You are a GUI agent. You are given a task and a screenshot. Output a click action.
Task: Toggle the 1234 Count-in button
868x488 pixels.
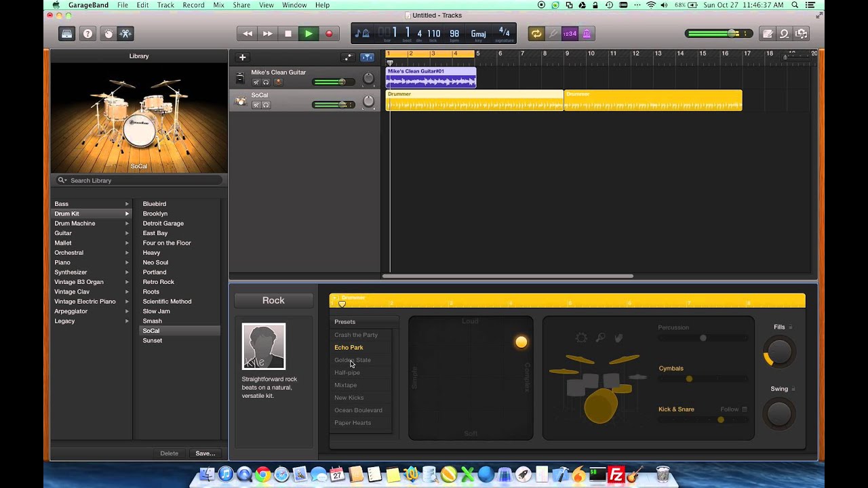coord(570,34)
